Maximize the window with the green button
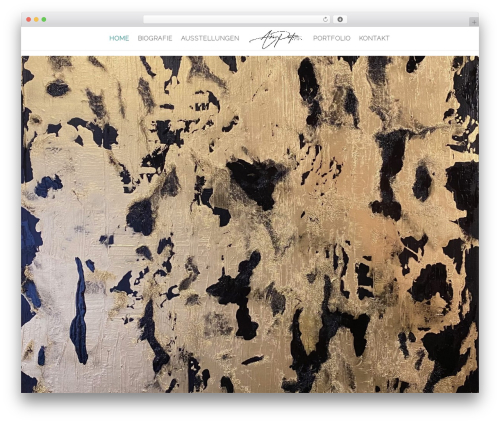This screenshot has height=423, width=500. tap(44, 20)
